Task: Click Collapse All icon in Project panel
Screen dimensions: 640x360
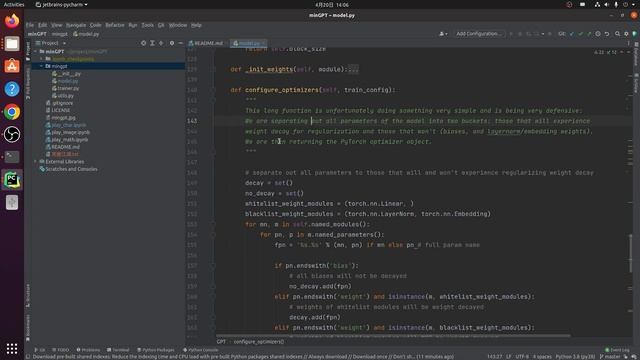Action: 161,43
